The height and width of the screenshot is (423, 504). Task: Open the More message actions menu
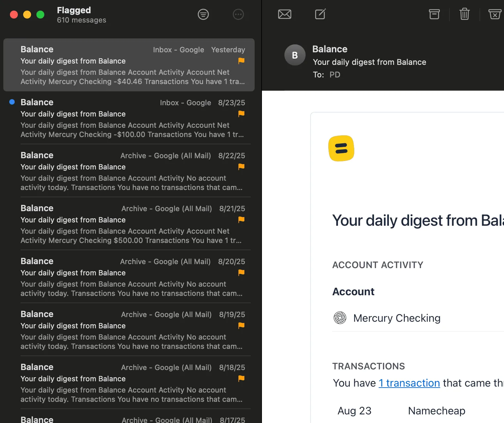point(238,14)
